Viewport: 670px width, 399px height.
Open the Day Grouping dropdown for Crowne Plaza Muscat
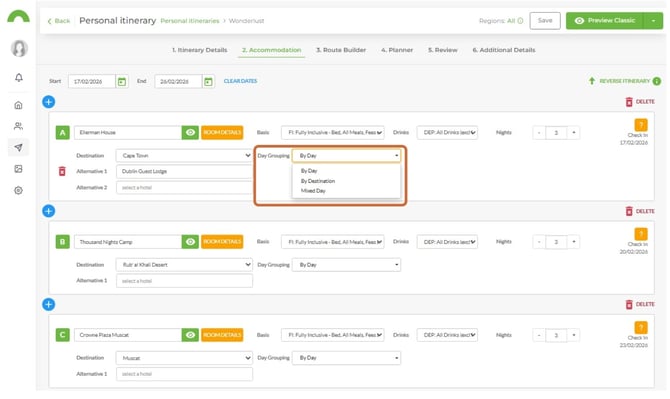[346, 358]
